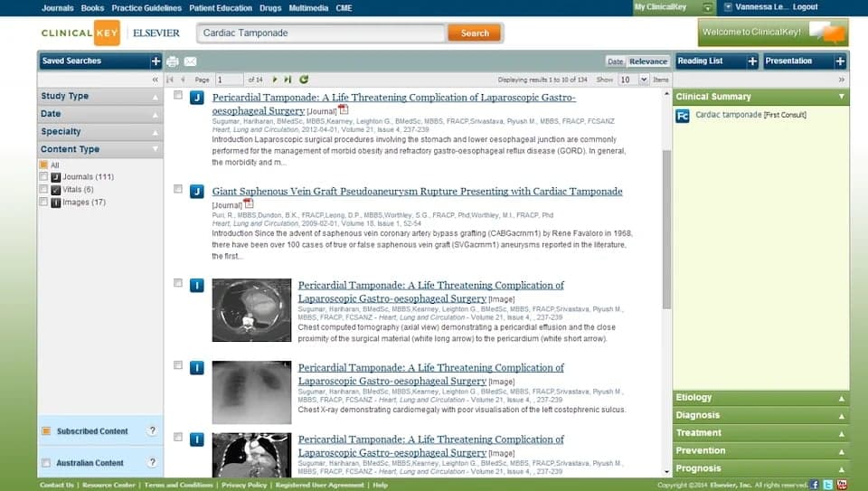
Task: Check the Vitals (6) filter
Action: coord(43,189)
